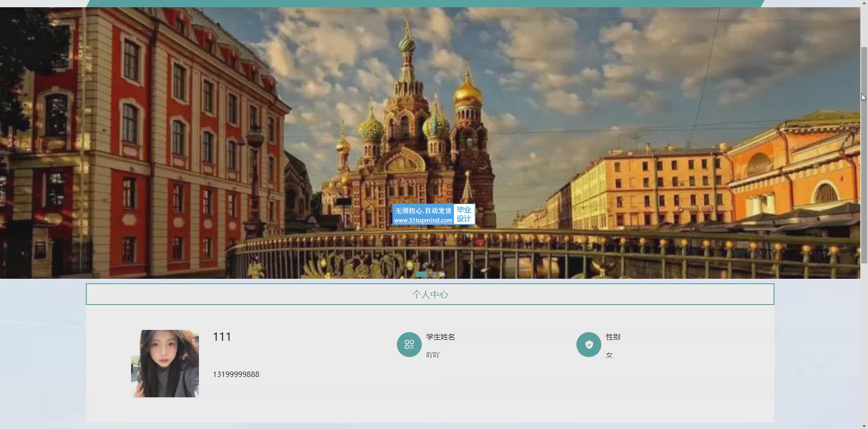This screenshot has width=868, height=429.
Task: Click the gender value 女
Action: pos(609,355)
